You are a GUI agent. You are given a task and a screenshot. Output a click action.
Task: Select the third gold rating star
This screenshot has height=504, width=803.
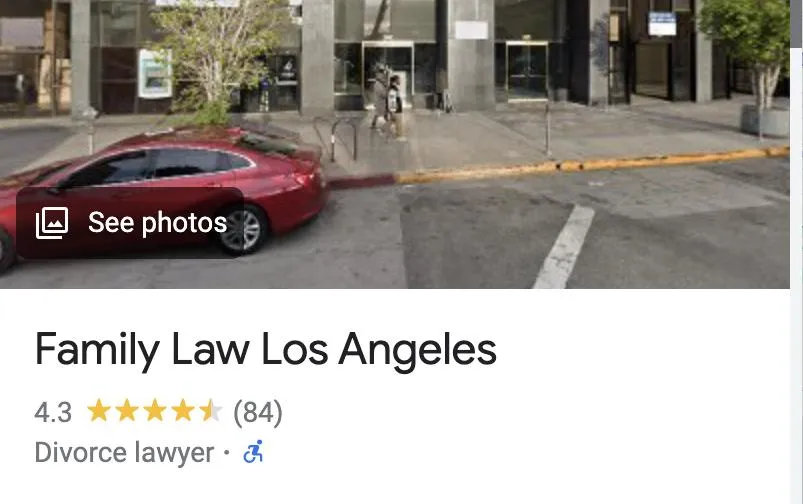[154, 411]
